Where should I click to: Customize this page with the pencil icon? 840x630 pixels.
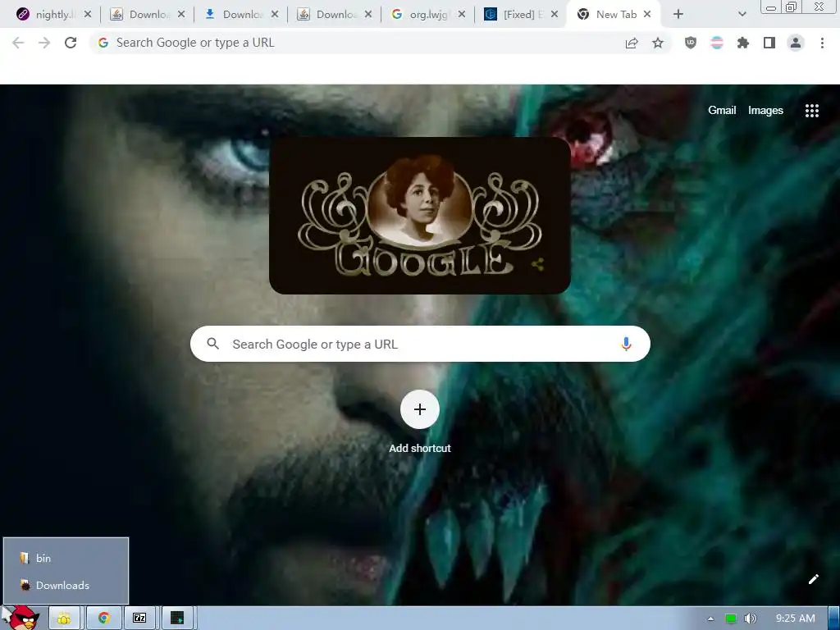pos(814,579)
